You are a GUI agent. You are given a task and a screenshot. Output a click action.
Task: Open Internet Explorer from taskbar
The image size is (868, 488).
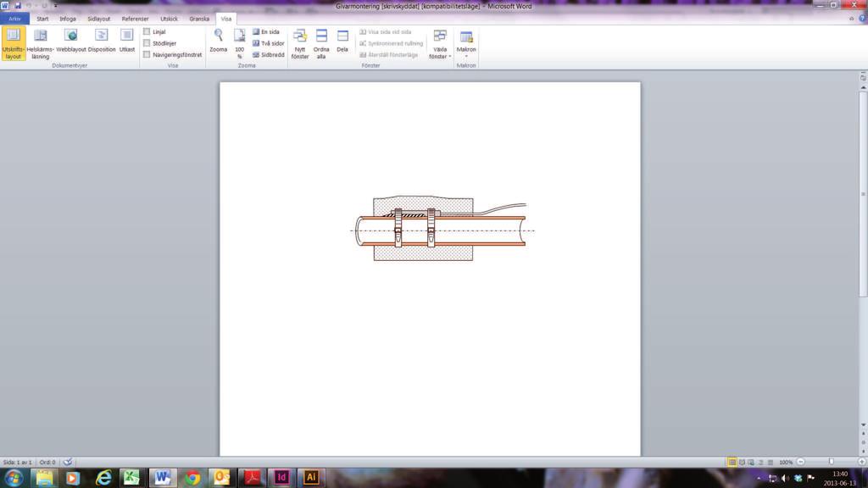point(103,478)
